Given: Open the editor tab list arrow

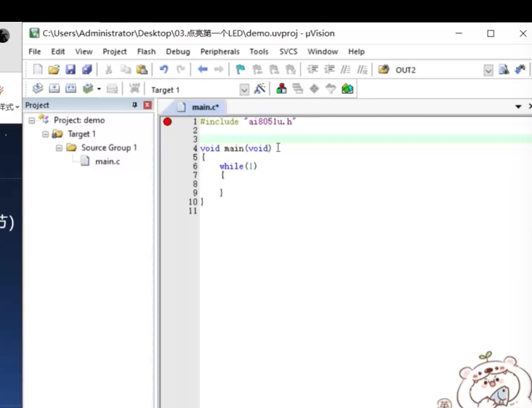Looking at the screenshot, I should pos(518,107).
